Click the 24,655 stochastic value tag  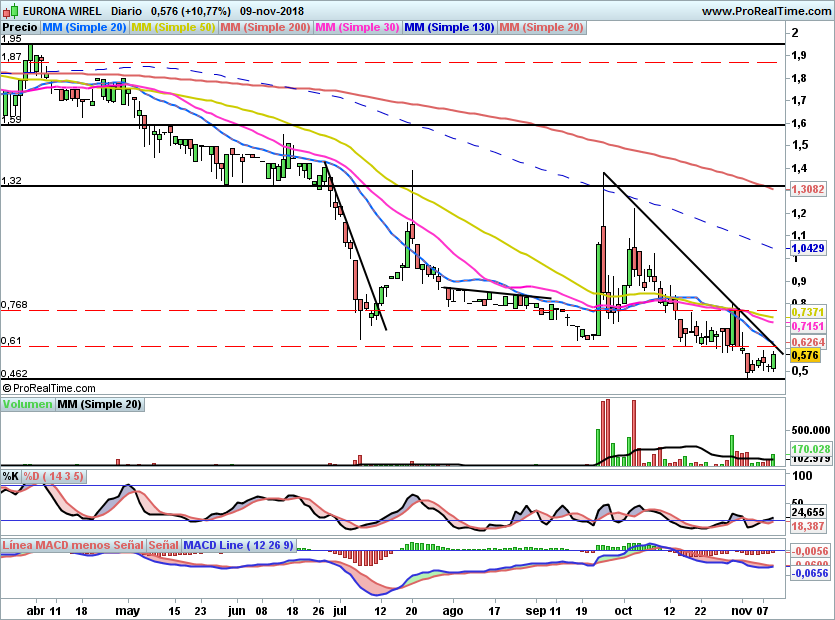[x=808, y=512]
